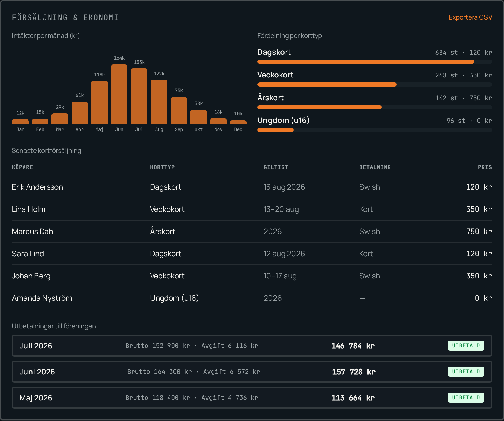Click the Veckokort distribution progress bar
504x421 pixels.
(374, 85)
